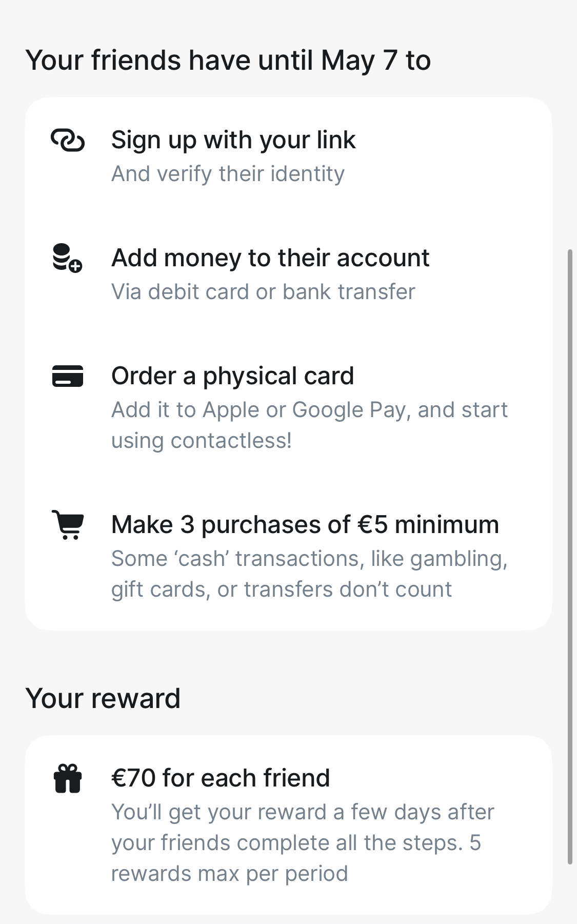The height and width of the screenshot is (924, 577).
Task: Tap the coins add-money icon
Action: point(67,258)
